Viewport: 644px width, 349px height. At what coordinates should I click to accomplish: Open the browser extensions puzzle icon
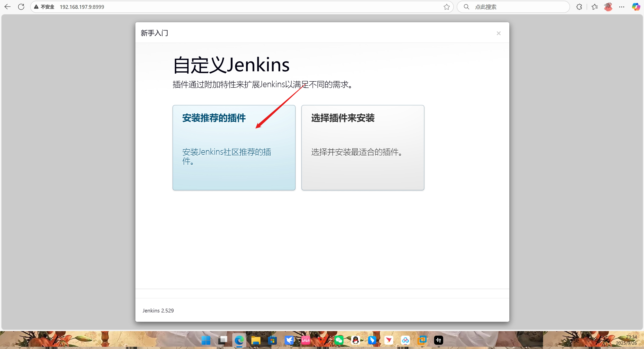579,7
